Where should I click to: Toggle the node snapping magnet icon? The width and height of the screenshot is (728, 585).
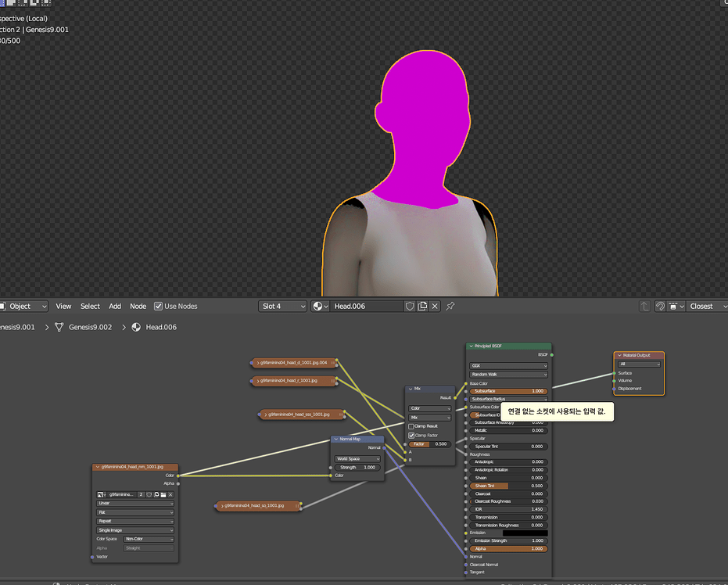[x=660, y=307]
